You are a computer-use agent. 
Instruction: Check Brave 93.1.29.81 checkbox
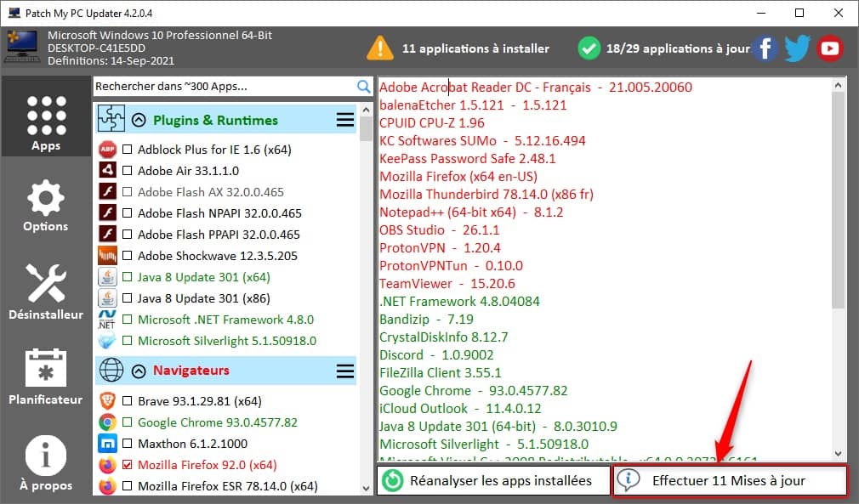(x=127, y=401)
